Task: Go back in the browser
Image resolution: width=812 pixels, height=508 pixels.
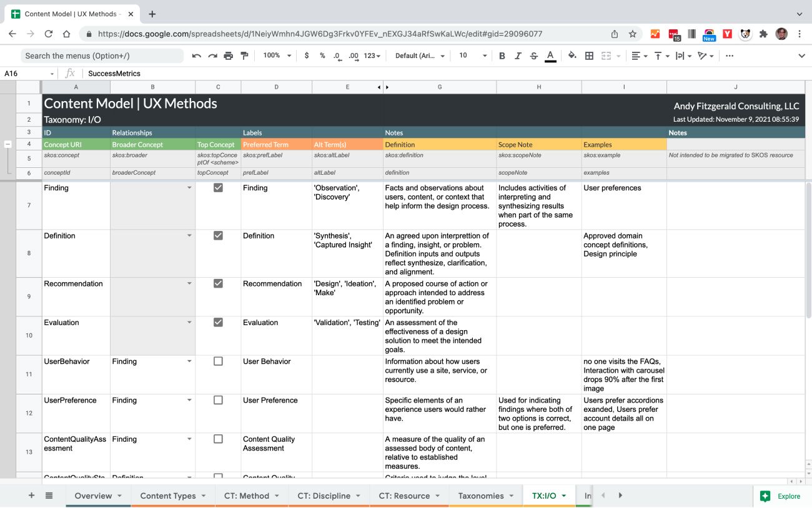Action: click(x=12, y=34)
